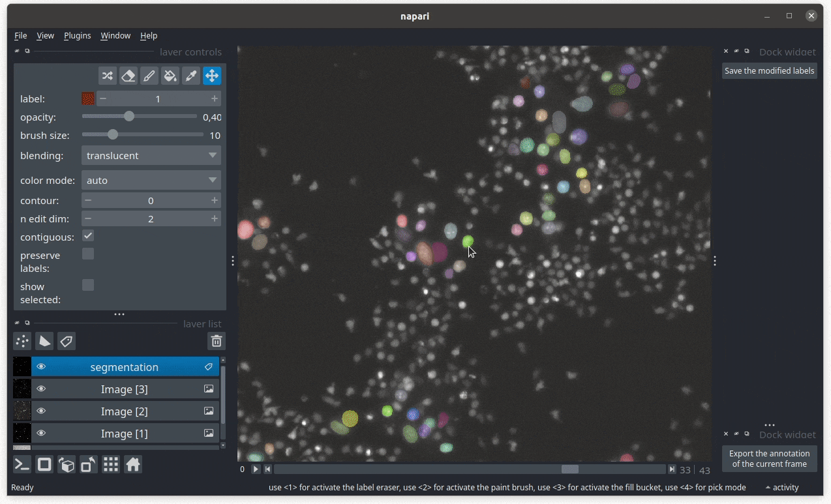Click the label color swatch
The image size is (831, 504).
88,98
